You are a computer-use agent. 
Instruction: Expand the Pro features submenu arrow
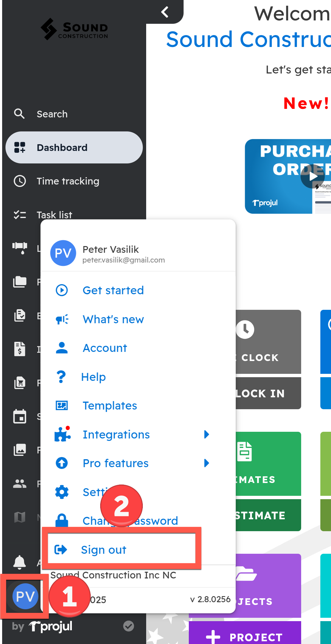(206, 463)
